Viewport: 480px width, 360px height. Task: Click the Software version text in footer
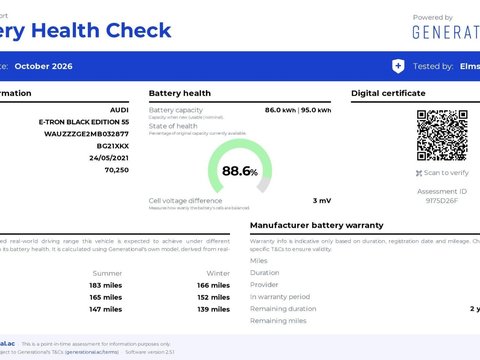pyautogui.click(x=150, y=352)
